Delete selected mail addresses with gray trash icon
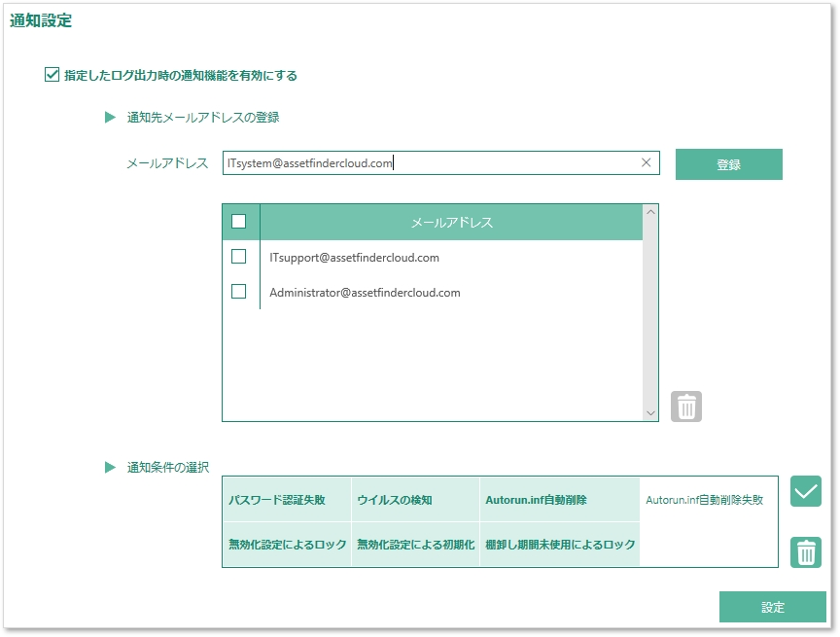 click(x=686, y=407)
